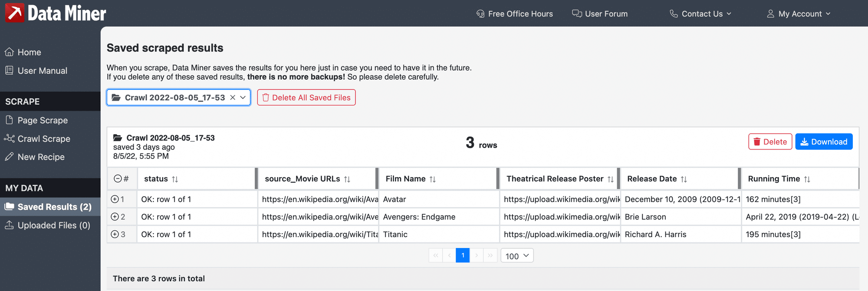Click Free Office Hours link
Viewport: 868px width, 291px height.
click(x=514, y=14)
